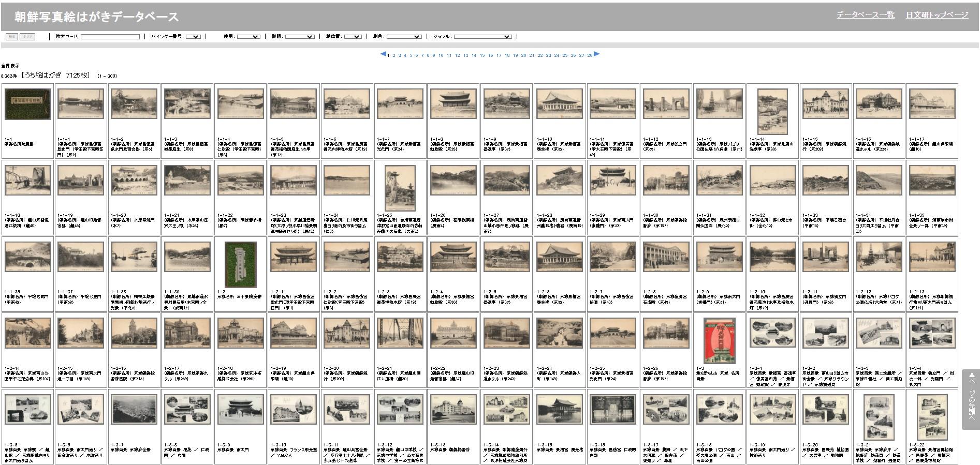Click the ページの先頭へ scroll-to-top tab
The height and width of the screenshot is (465, 980).
click(x=971, y=399)
